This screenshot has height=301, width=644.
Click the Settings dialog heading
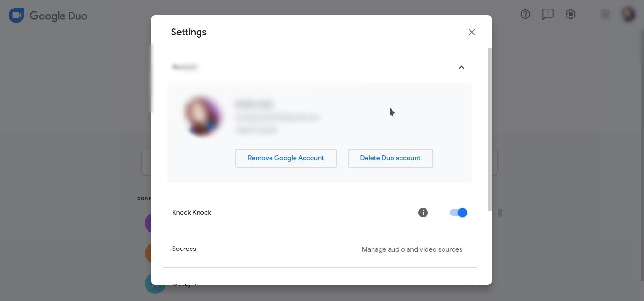pos(189,32)
